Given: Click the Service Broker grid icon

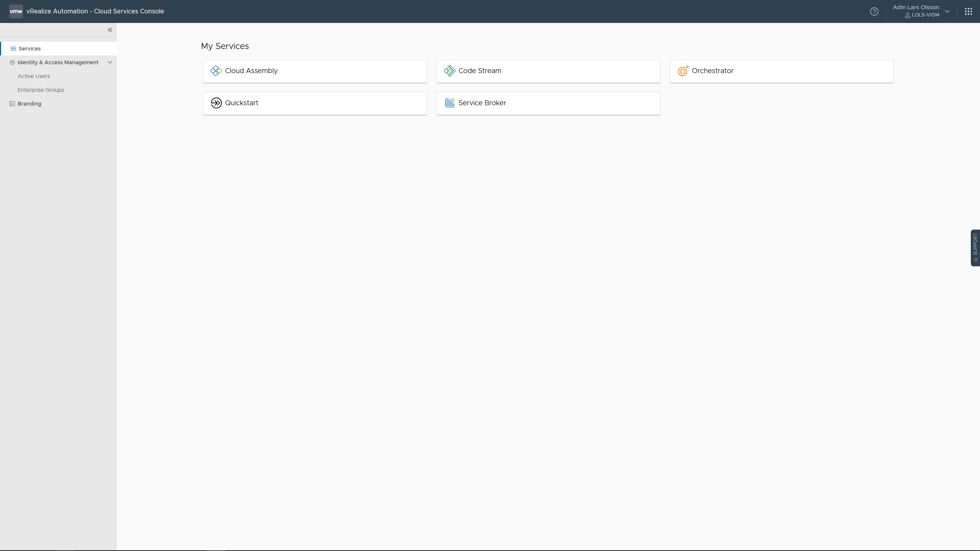Looking at the screenshot, I should pyautogui.click(x=450, y=103).
